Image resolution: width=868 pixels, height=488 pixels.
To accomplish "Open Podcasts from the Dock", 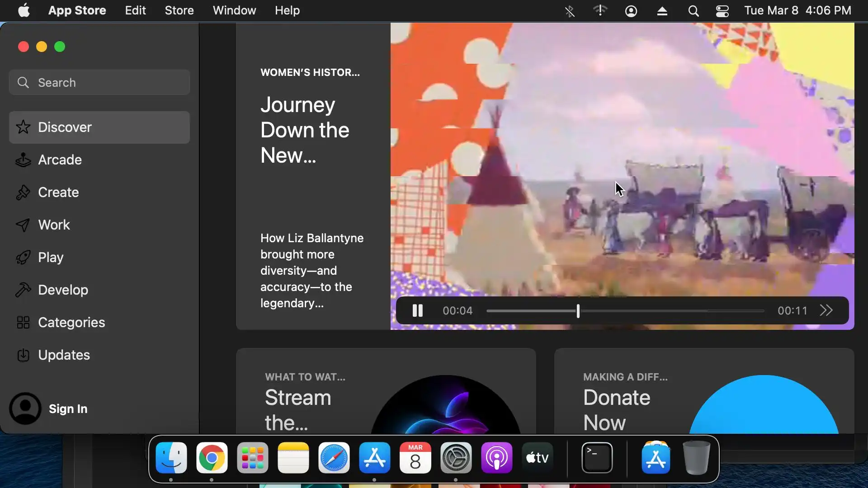I will [496, 458].
